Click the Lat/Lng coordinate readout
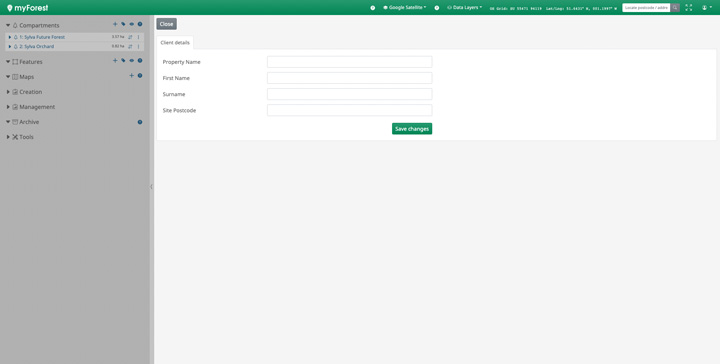Screen dimensions: 720x364 tap(581, 8)
